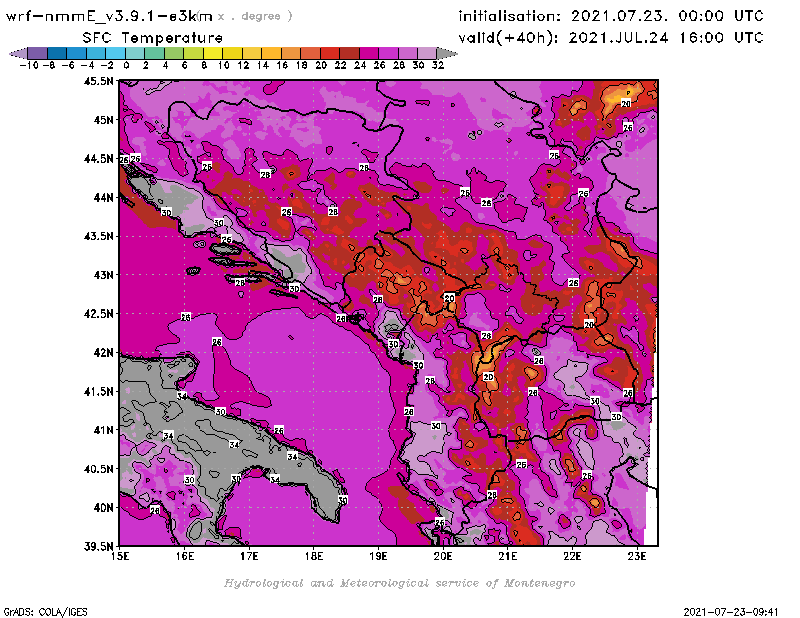Click the '43.5N' latitude axis label
Viewport: 800px width, 618px height.
point(98,236)
